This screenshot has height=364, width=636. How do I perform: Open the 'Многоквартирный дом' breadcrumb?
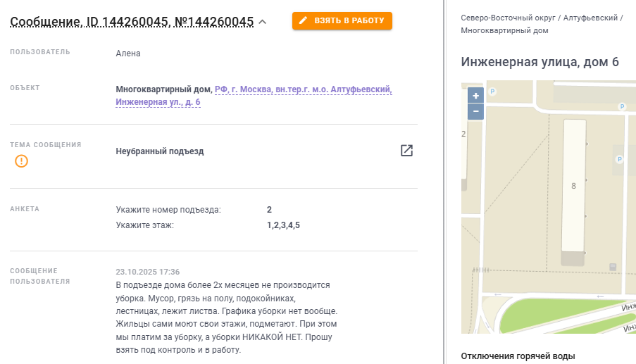click(x=504, y=30)
